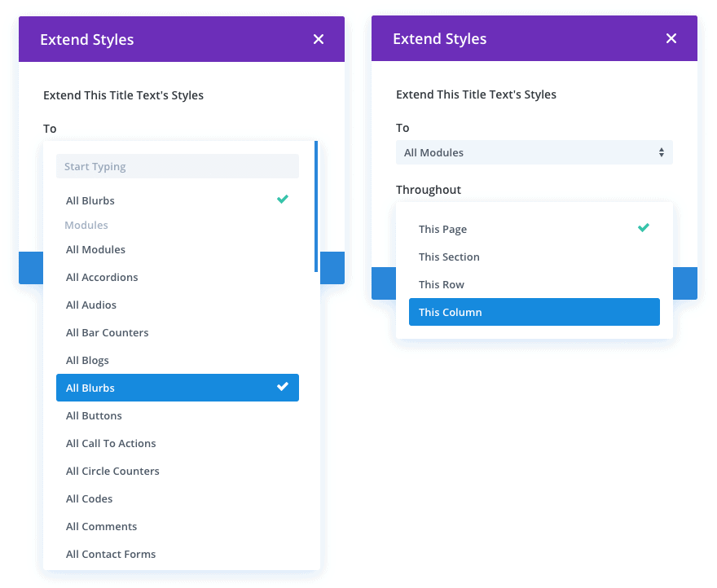This screenshot has height=588, width=717.
Task: Pick All Call To Actions
Action: click(111, 444)
